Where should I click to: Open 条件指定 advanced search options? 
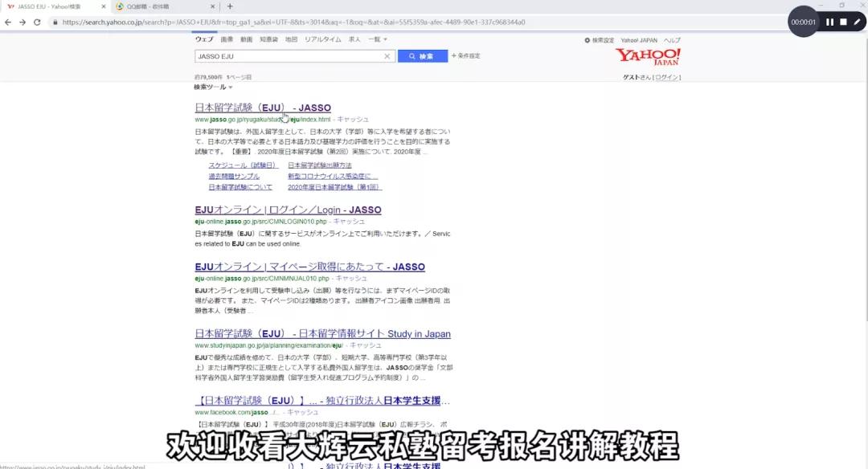[x=465, y=56]
